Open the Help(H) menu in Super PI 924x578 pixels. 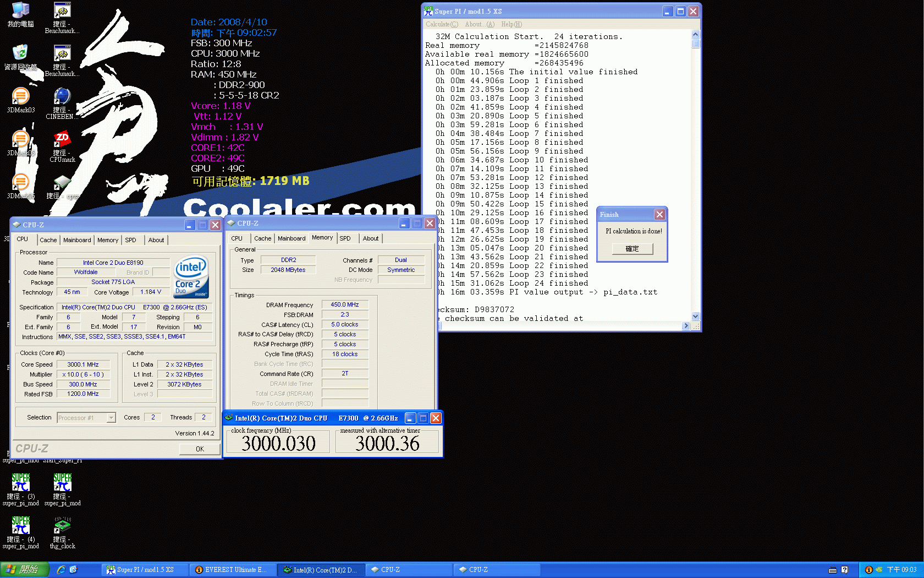click(x=512, y=24)
